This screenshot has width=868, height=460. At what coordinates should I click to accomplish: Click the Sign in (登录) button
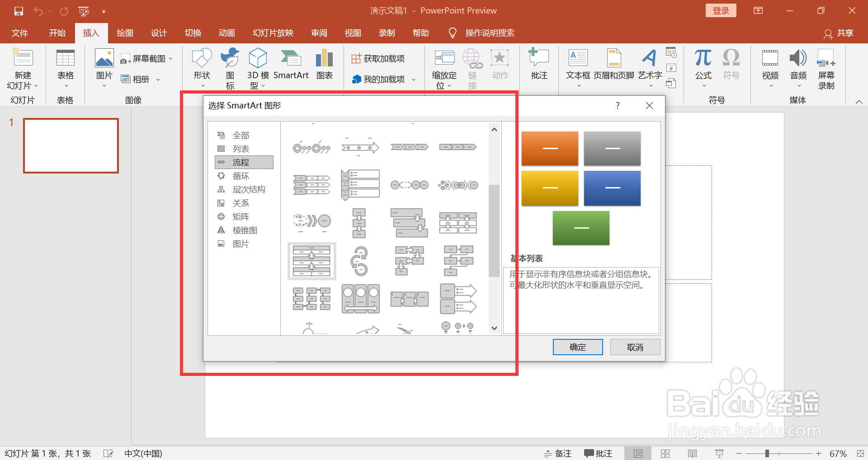721,11
